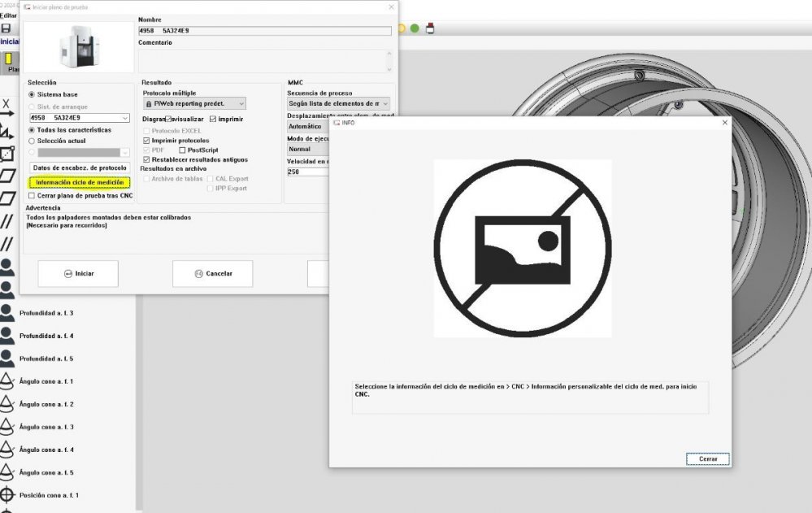812x513 pixels.
Task: Toggle Restablecer resultados antiguos checkbox
Action: (x=146, y=159)
